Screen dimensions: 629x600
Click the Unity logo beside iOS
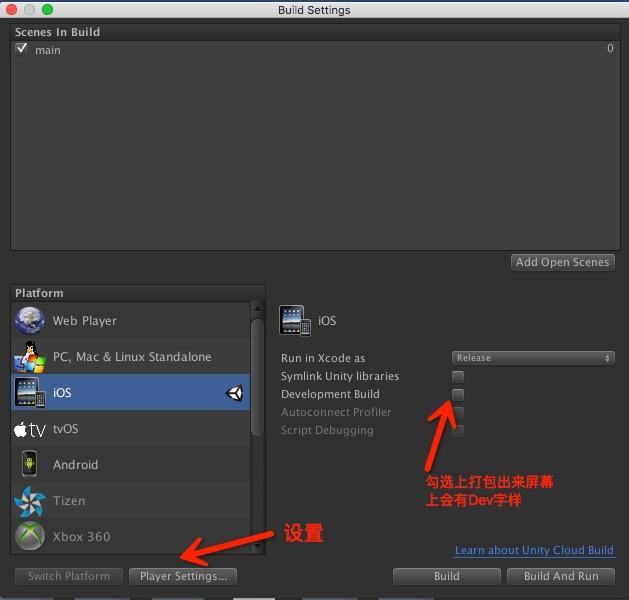tap(234, 393)
